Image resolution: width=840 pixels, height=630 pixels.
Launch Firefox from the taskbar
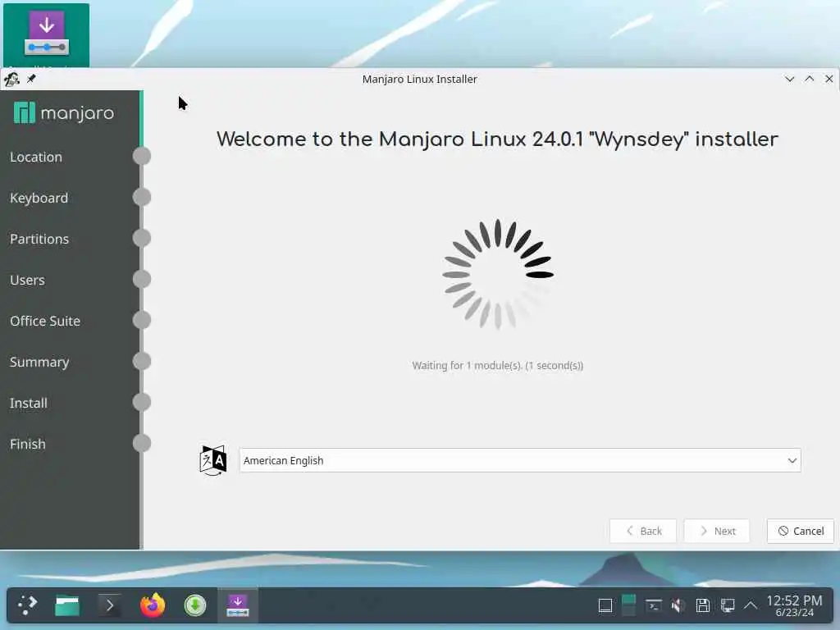tap(153, 605)
